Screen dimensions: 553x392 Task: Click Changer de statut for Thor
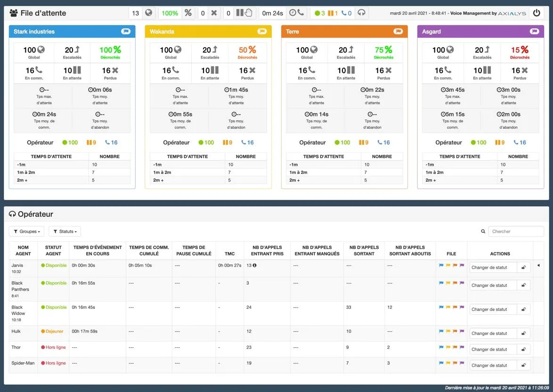[493, 349]
